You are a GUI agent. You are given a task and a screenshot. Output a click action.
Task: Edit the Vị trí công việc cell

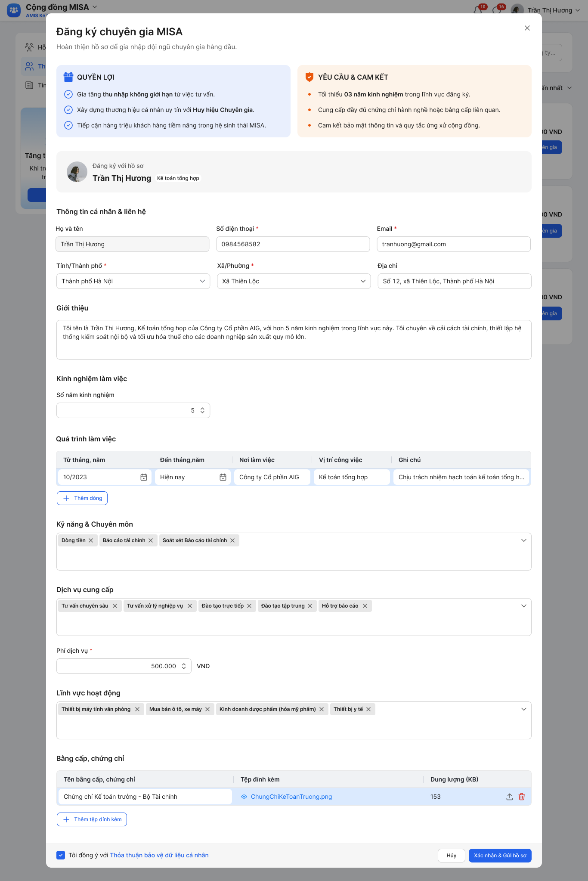[352, 477]
